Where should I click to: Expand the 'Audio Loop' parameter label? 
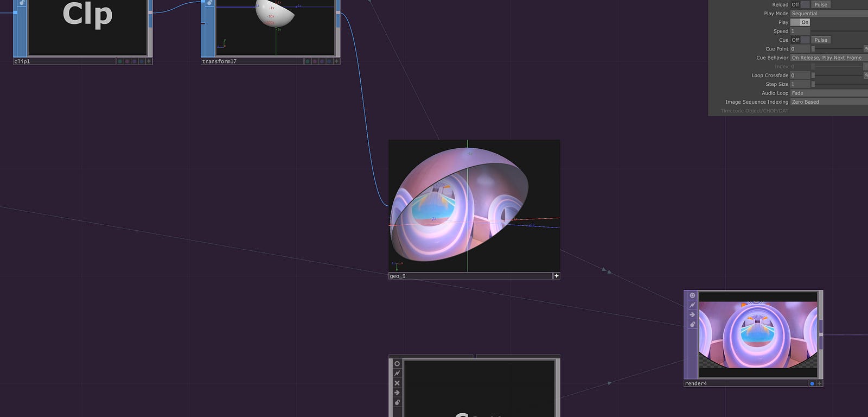(775, 93)
